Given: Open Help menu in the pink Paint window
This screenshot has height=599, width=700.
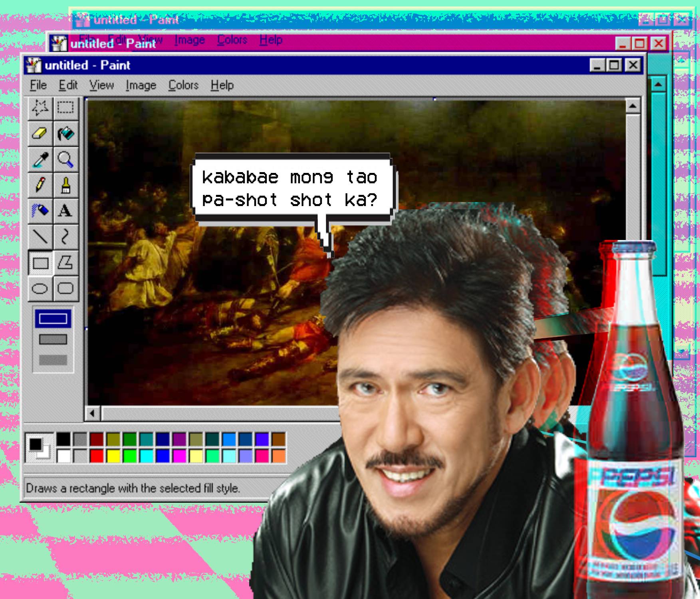Looking at the screenshot, I should pyautogui.click(x=271, y=40).
